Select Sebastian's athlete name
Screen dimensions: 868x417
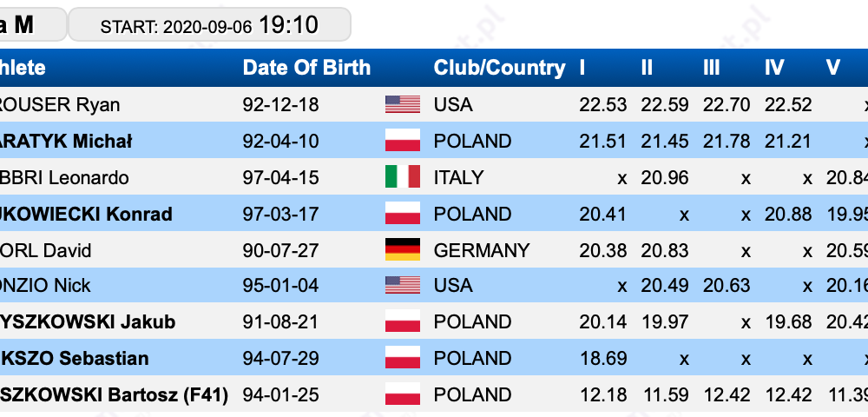74,358
